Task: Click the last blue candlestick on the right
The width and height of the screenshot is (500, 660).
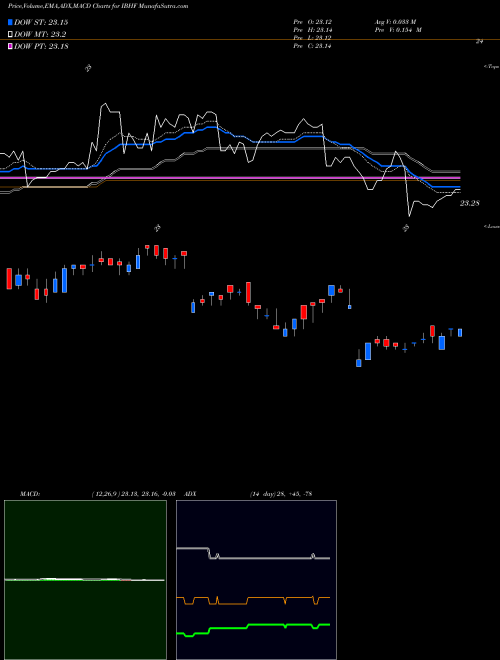Action: pos(460,333)
